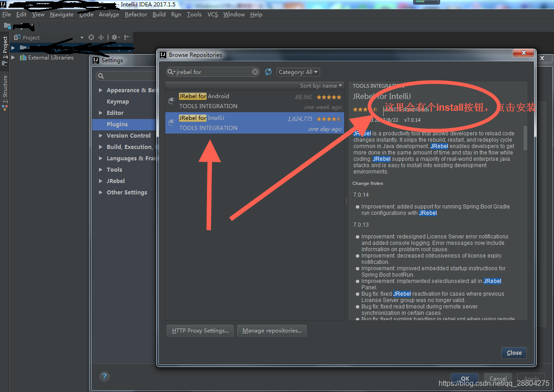This screenshot has height=392, width=554.
Task: Click Cancel in the Settings dialog
Action: click(498, 378)
